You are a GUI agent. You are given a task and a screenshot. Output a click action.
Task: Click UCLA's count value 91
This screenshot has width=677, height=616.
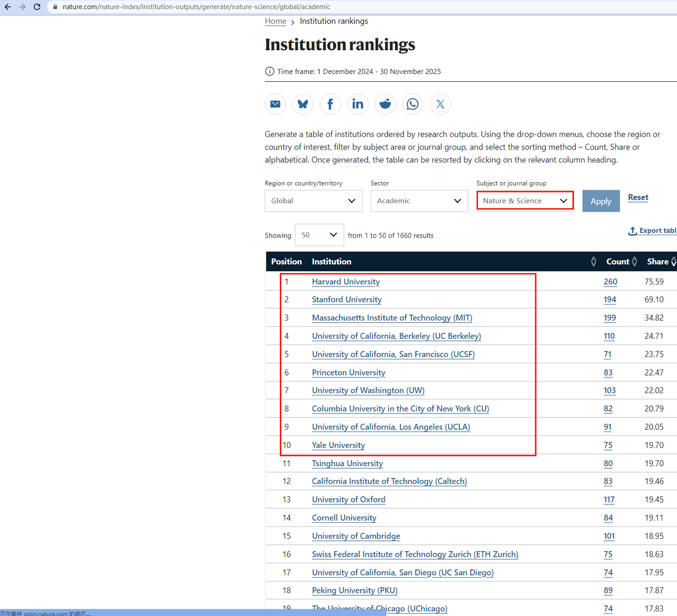click(x=608, y=427)
